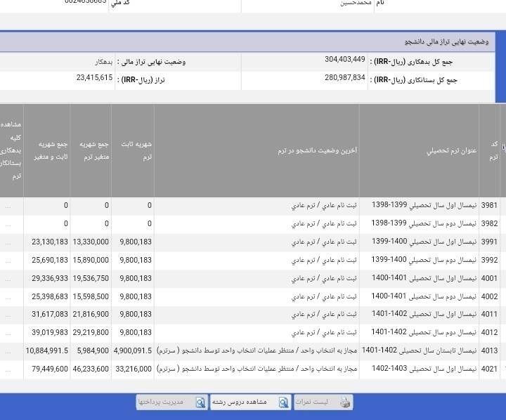The height and width of the screenshot is (420, 506).
Task: Select term code 4013 cell
Action: click(489, 350)
